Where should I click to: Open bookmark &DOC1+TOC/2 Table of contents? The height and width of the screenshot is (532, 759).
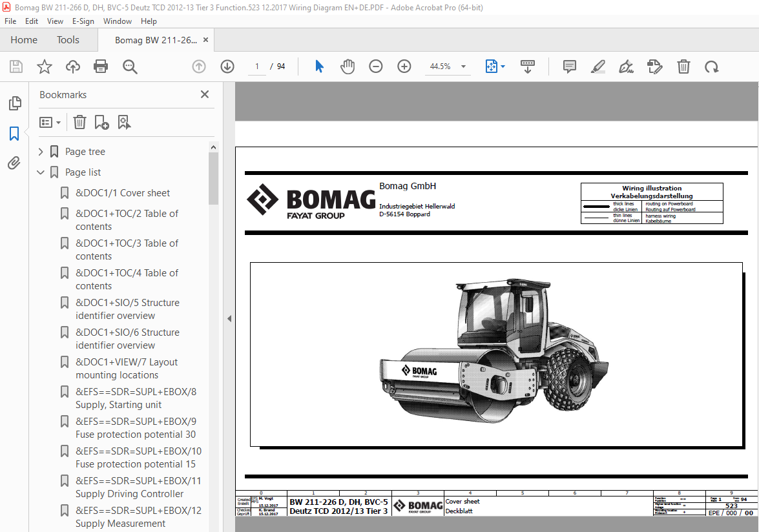click(x=127, y=220)
